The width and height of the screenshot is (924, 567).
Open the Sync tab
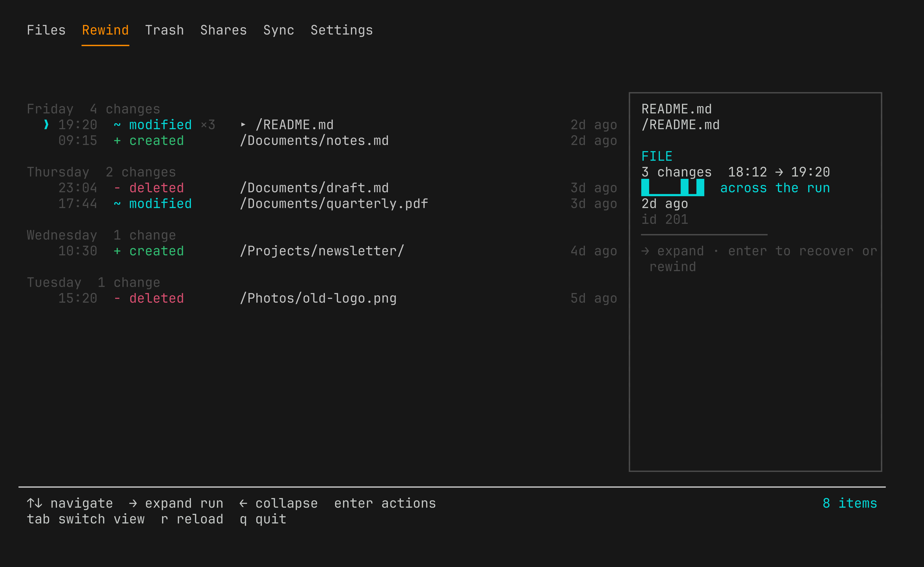pyautogui.click(x=279, y=30)
